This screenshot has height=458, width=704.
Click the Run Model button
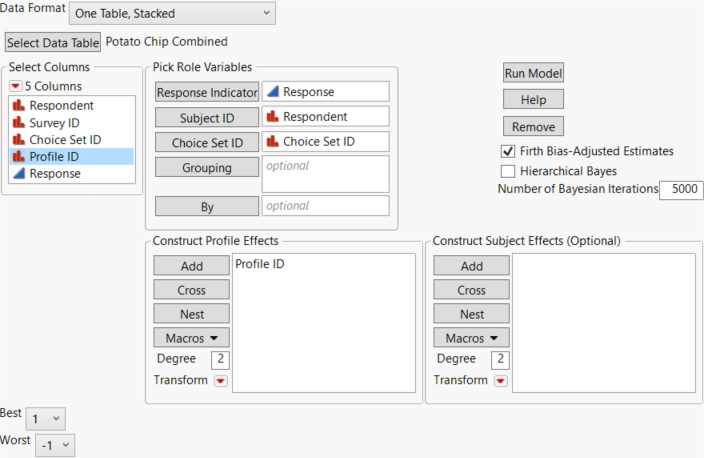tap(533, 73)
